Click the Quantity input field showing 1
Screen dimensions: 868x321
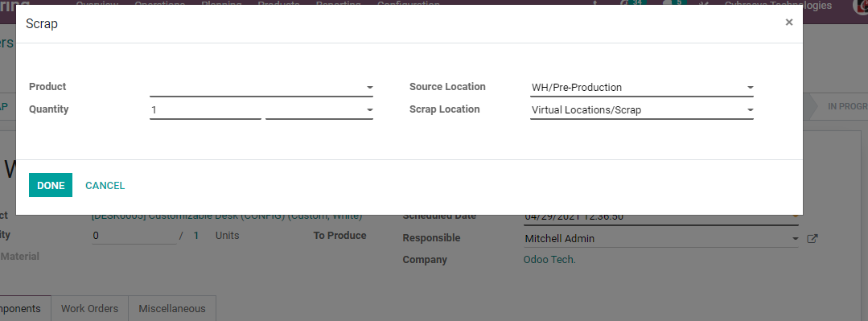(205, 110)
